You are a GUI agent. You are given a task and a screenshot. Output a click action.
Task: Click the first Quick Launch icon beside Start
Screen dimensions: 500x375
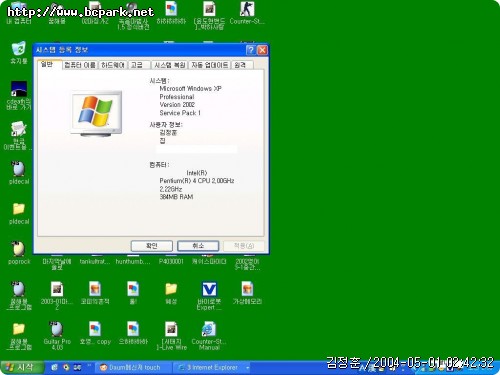[55, 367]
